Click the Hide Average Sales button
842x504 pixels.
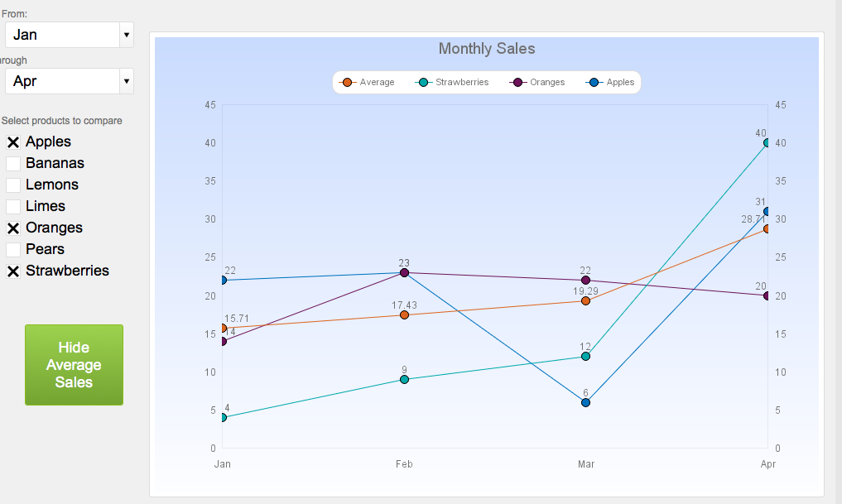[x=74, y=365]
